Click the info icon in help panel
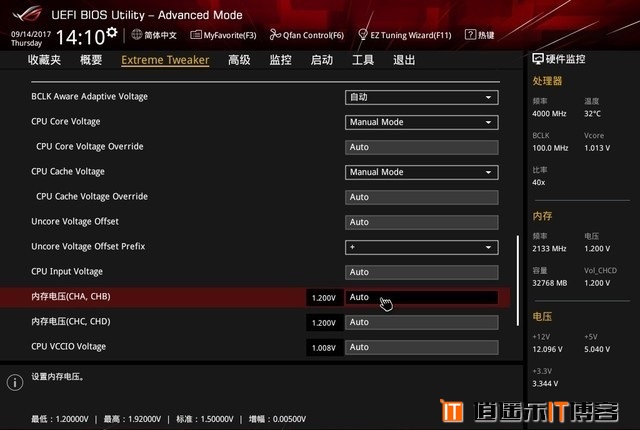 tap(15, 382)
